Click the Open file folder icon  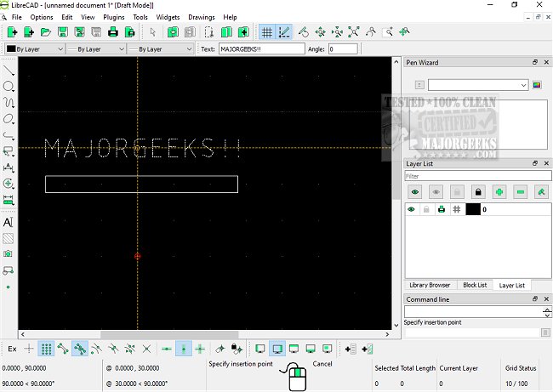(x=46, y=32)
